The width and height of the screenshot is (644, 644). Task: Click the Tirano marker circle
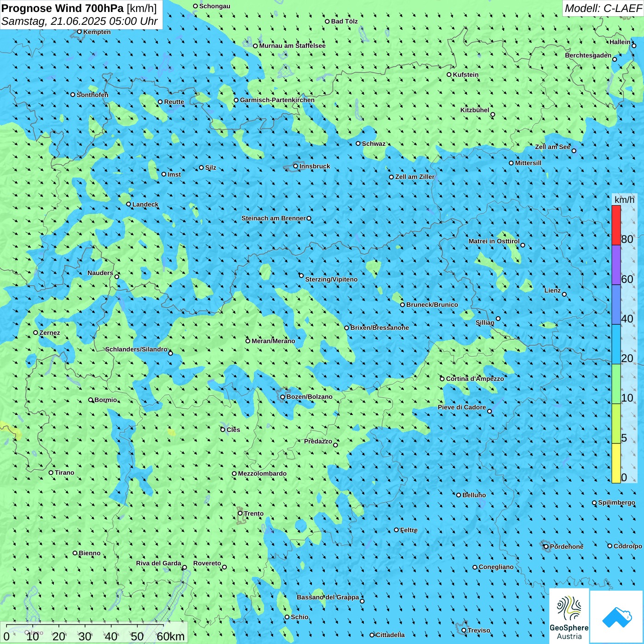pyautogui.click(x=51, y=472)
